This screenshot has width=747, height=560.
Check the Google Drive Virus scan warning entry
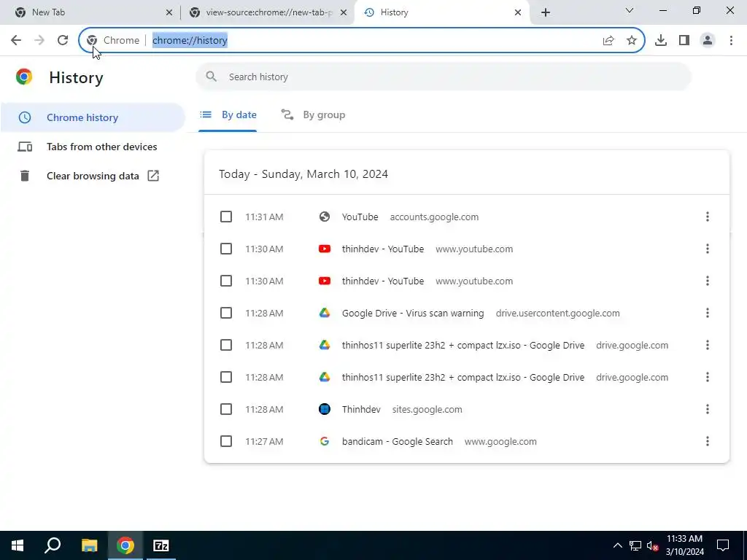click(226, 313)
